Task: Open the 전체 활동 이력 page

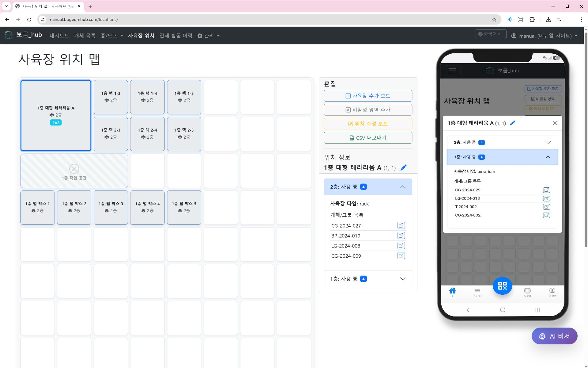Action: [x=176, y=36]
